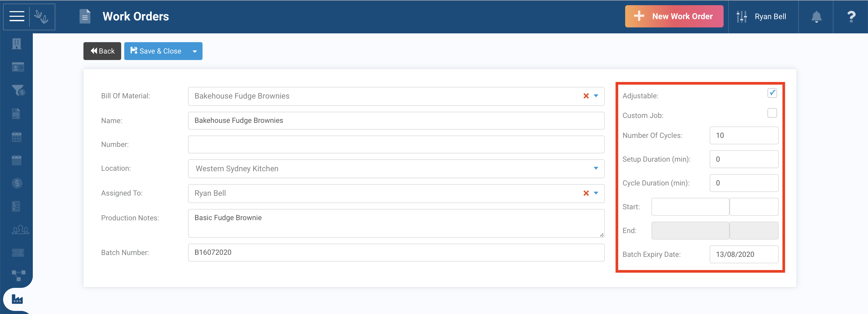Expand the Assigned To dropdown arrow
Viewport: 868px width, 314px height.
pyautogui.click(x=596, y=193)
